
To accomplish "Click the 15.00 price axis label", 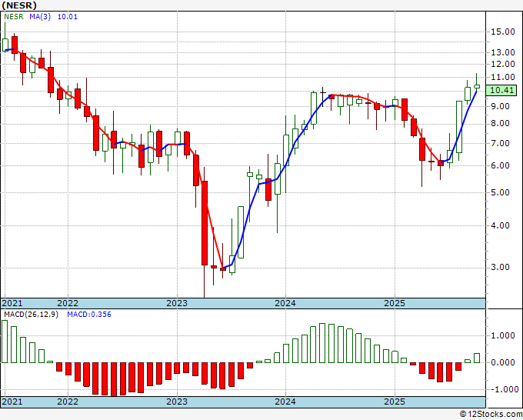I will (x=502, y=32).
